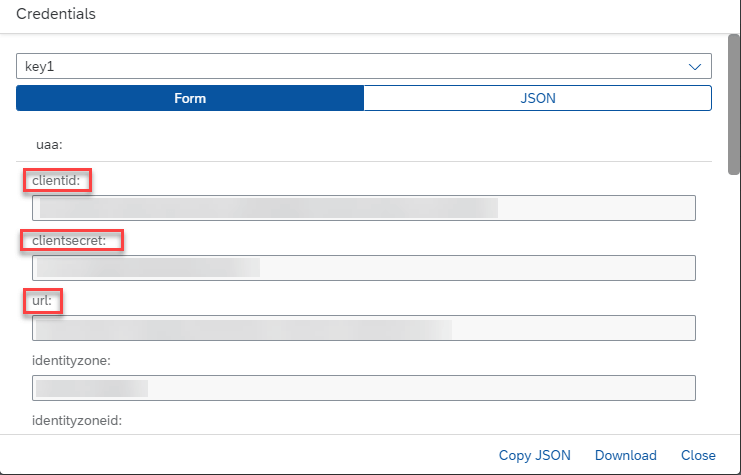Copy credentials using Copy JSON

point(534,455)
